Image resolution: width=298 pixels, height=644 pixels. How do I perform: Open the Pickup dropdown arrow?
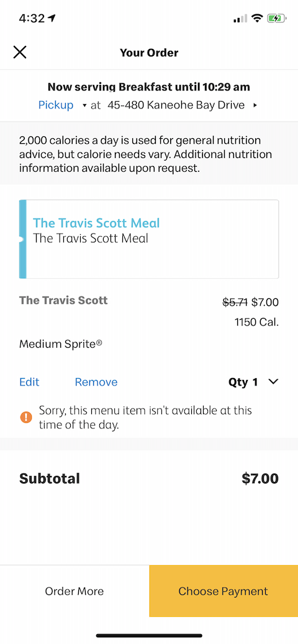coord(84,105)
